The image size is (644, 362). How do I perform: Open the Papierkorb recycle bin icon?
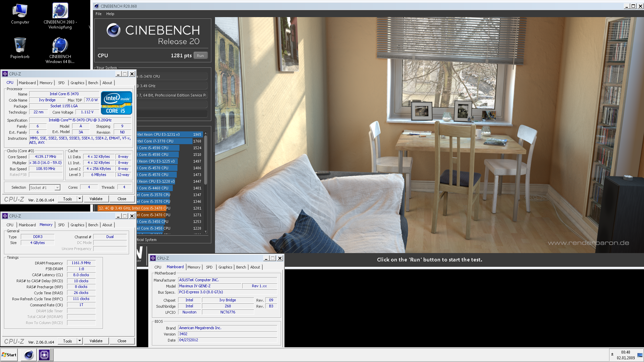[20, 48]
